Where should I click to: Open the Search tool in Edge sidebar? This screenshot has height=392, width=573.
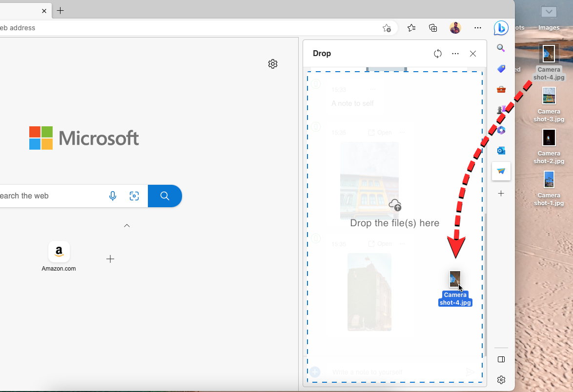point(501,48)
